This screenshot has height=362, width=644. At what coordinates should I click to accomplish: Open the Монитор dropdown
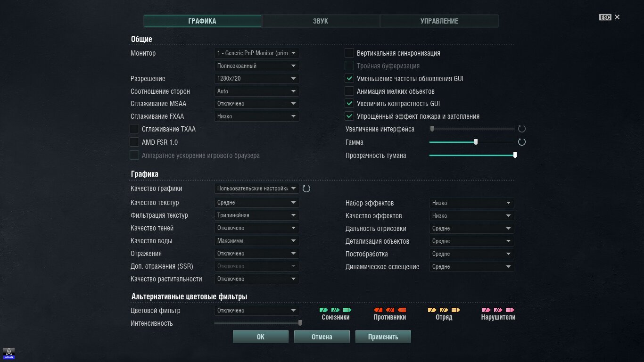(x=257, y=53)
